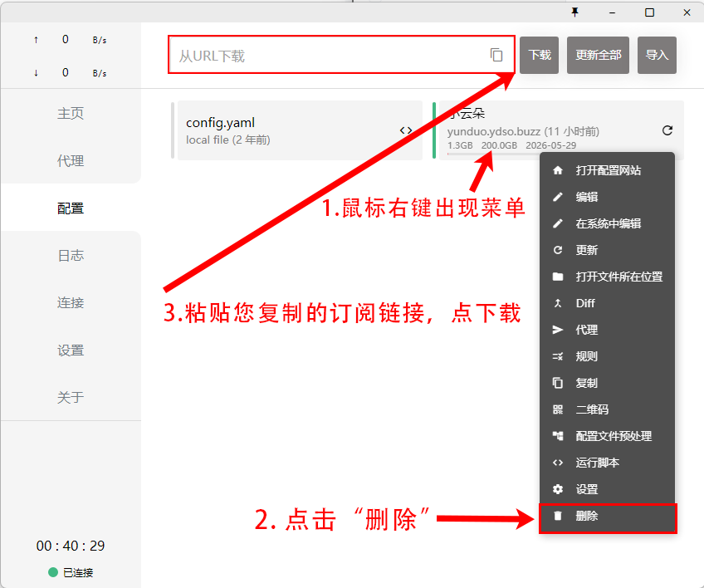704x588 pixels.
Task: Go to the 主页 sidebar tab
Action: [71, 114]
